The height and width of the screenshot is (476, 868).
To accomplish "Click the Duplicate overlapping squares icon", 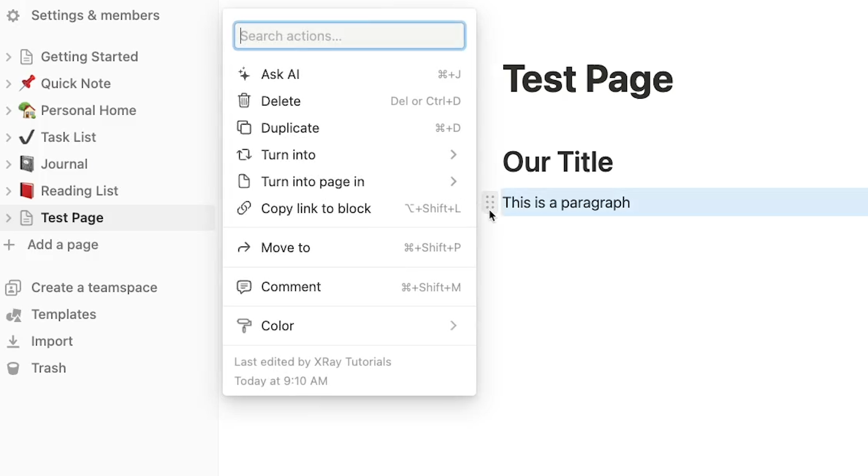I will (x=244, y=128).
